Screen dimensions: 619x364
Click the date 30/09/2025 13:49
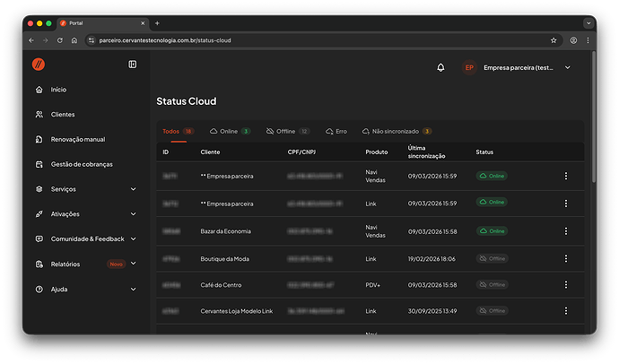432,311
